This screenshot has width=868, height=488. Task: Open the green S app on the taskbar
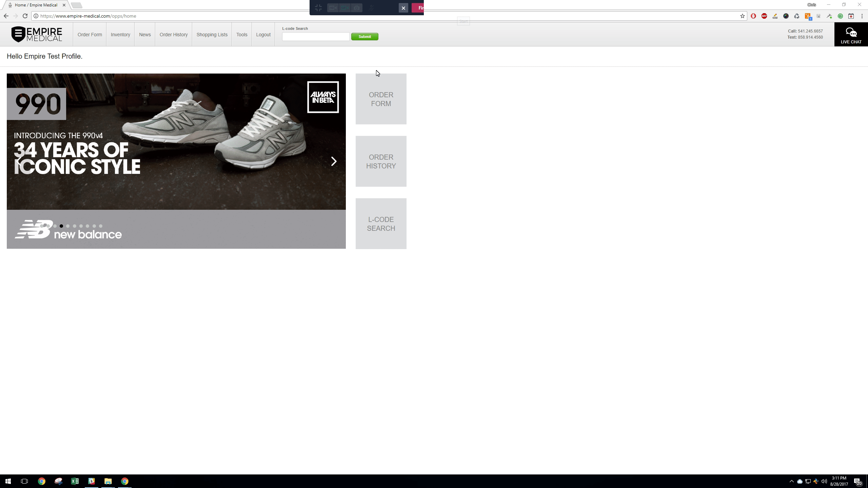[92, 481]
